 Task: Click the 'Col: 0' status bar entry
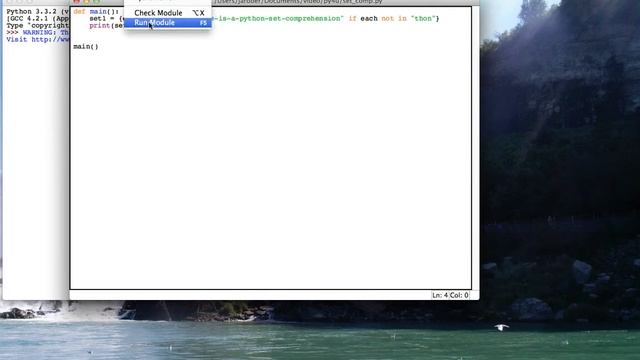(x=459, y=295)
